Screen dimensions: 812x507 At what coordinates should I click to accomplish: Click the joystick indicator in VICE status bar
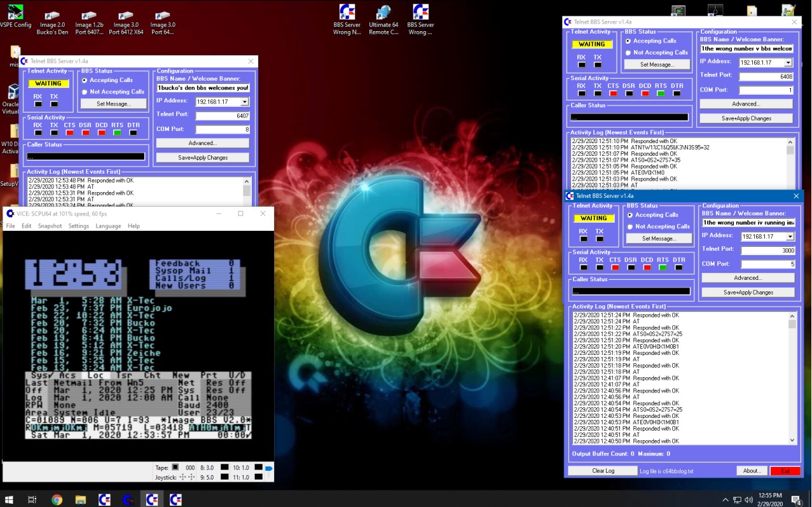coord(187,476)
